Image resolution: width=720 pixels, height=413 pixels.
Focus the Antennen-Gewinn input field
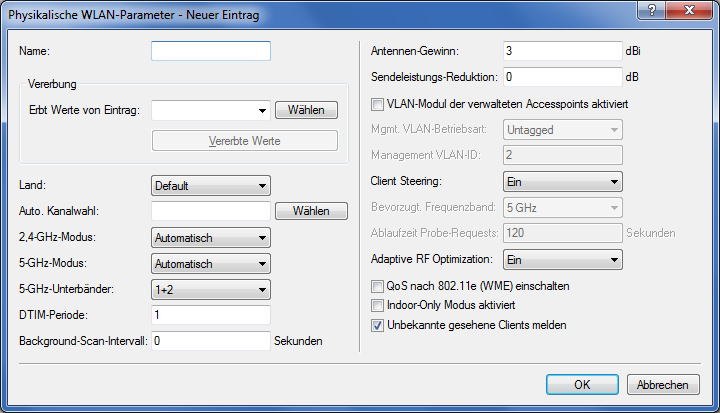[x=562, y=51]
